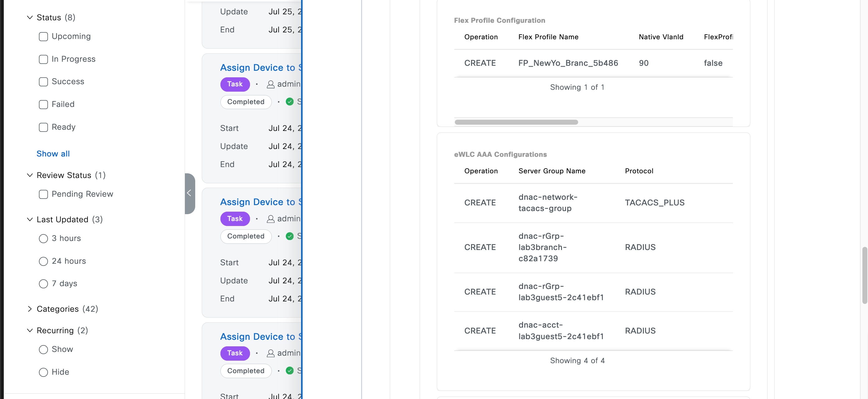Select the 24 hours radio option

(x=44, y=262)
